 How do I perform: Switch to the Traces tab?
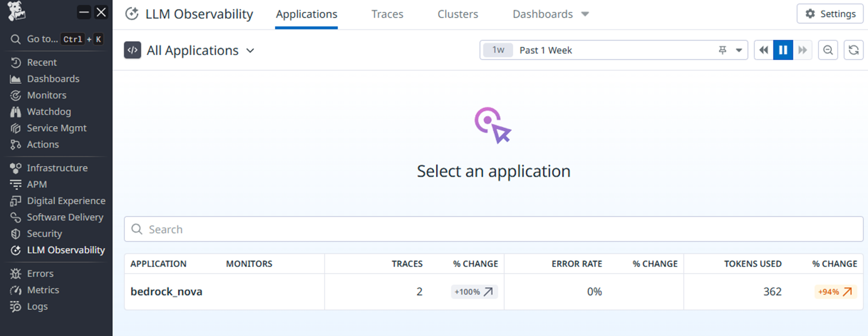coord(387,14)
